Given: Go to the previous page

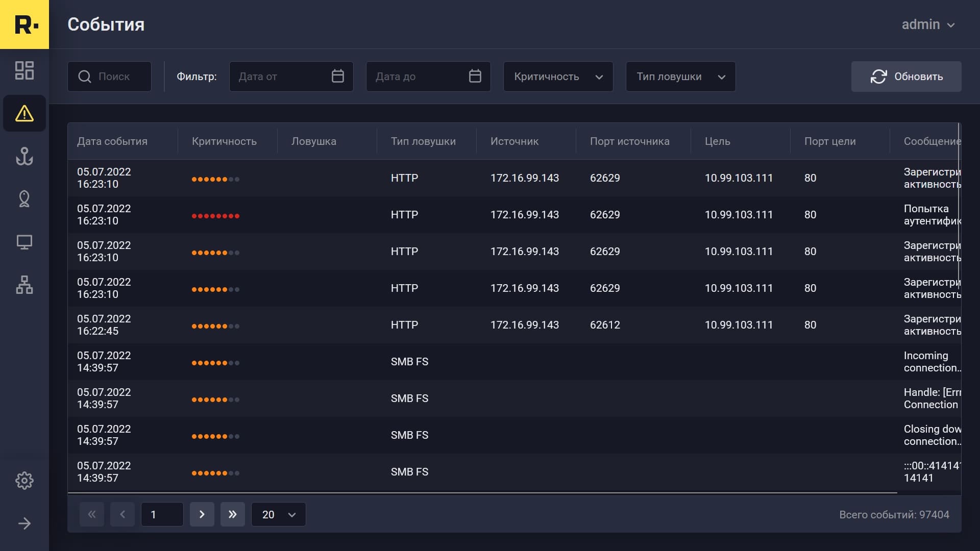Looking at the screenshot, I should click(122, 514).
